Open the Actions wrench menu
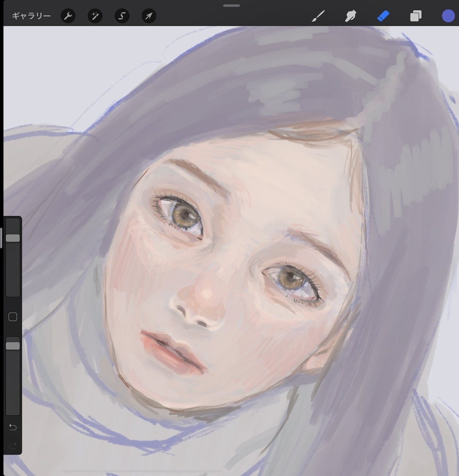Viewport: 459px width, 476px height. pos(68,16)
